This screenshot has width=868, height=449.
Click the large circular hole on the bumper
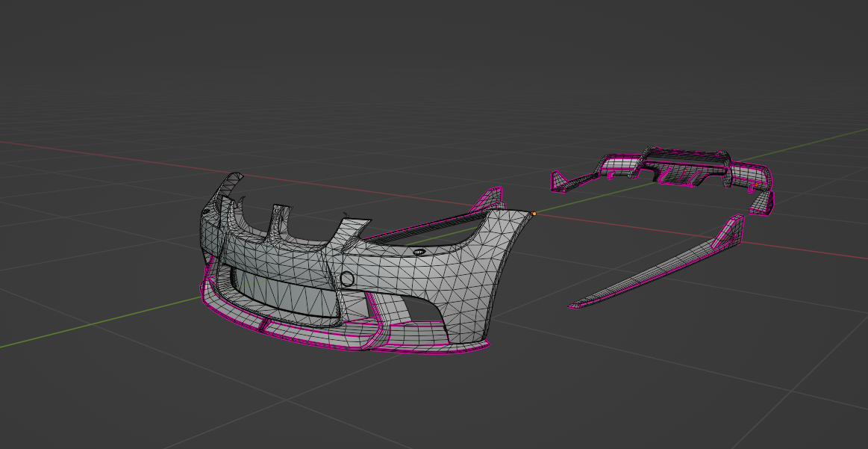[347, 279]
